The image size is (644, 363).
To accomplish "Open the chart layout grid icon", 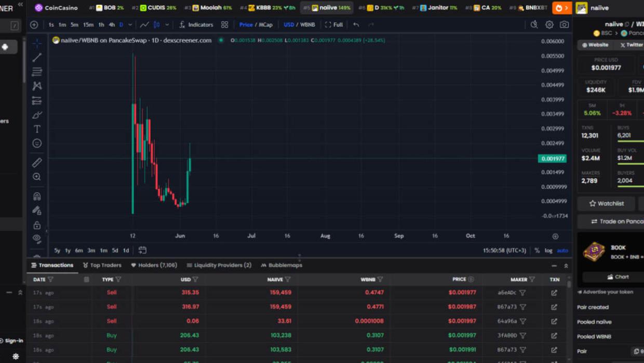I will pos(224,24).
